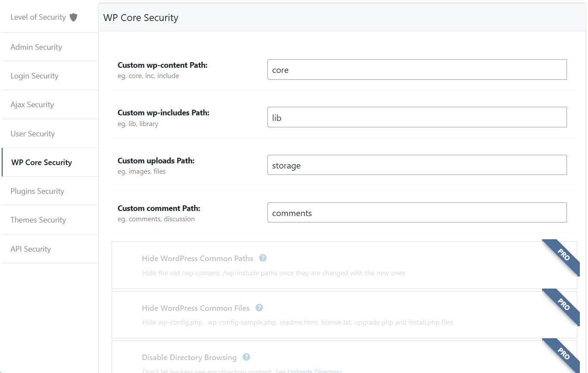Click the 'Custom uploads Path:' label
This screenshot has width=588, height=373.
pos(156,161)
